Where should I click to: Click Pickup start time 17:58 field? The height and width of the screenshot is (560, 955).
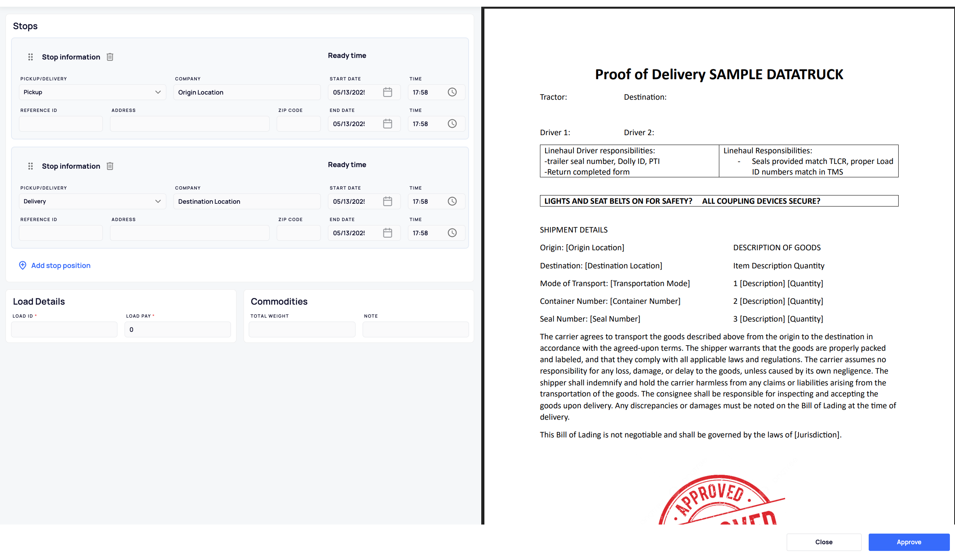click(420, 92)
